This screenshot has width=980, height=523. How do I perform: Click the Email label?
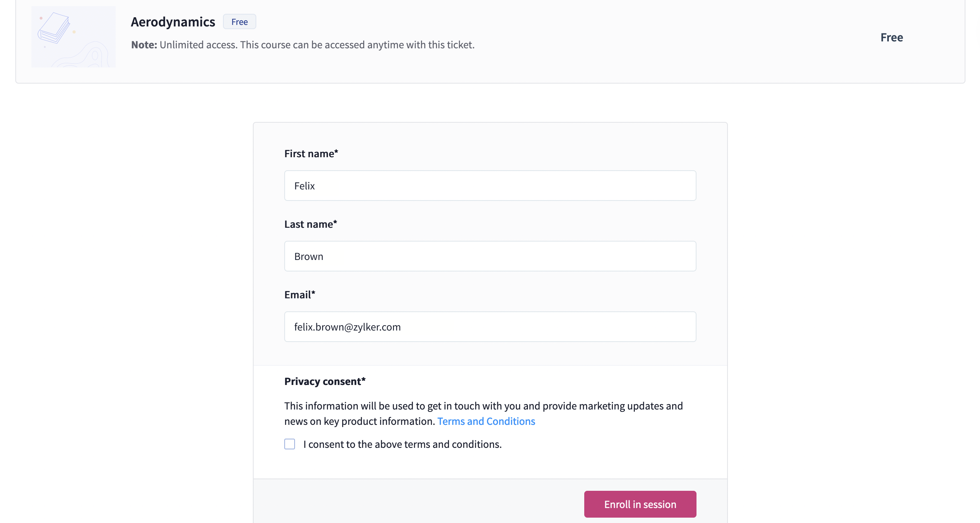300,294
